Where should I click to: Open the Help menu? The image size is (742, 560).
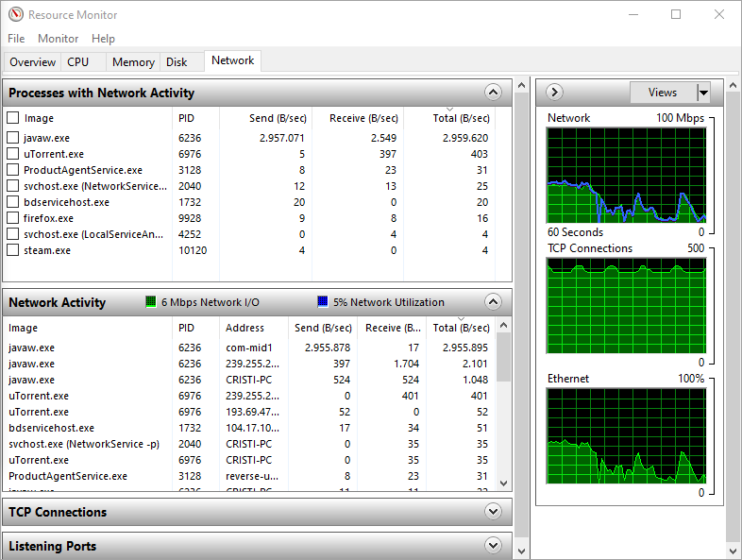pyautogui.click(x=103, y=39)
